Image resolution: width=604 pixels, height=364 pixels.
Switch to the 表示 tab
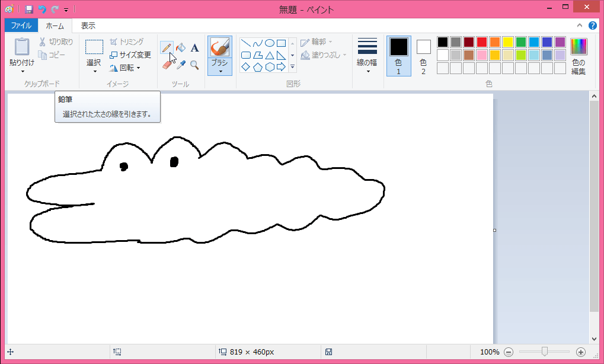88,26
